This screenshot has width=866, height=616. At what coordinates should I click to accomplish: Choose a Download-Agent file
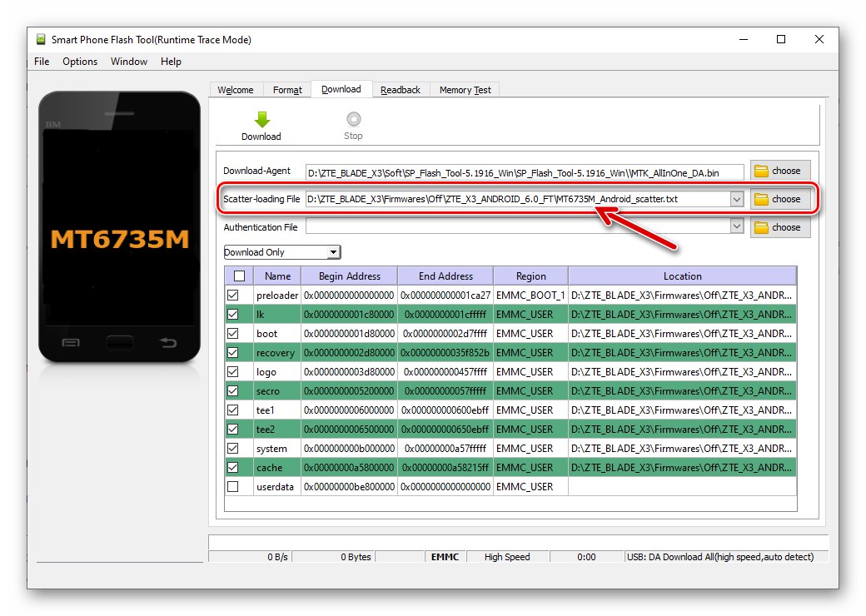pos(780,171)
